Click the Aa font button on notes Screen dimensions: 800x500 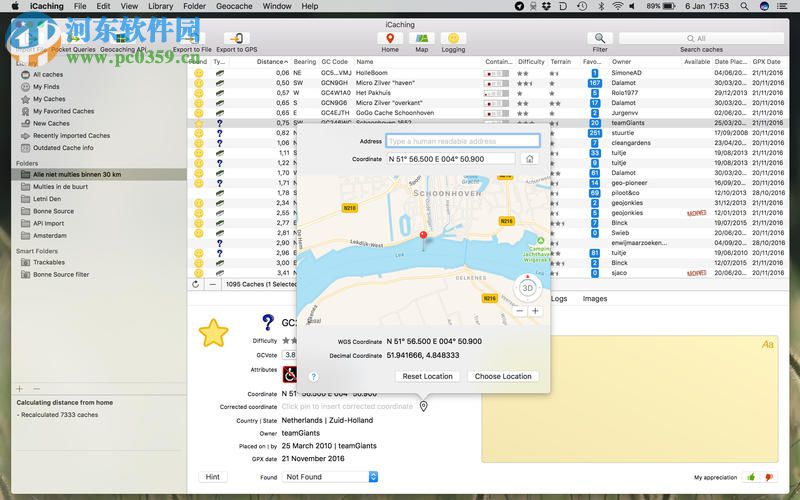point(767,344)
